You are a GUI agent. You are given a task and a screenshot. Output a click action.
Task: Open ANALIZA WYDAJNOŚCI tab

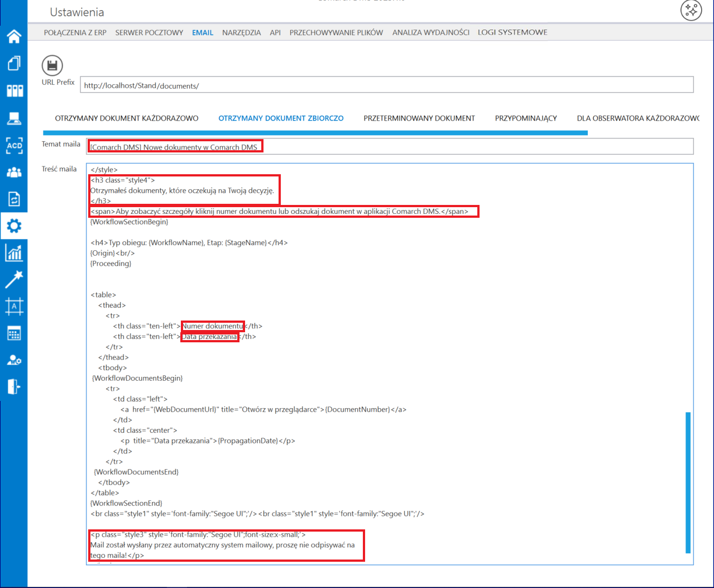(431, 32)
